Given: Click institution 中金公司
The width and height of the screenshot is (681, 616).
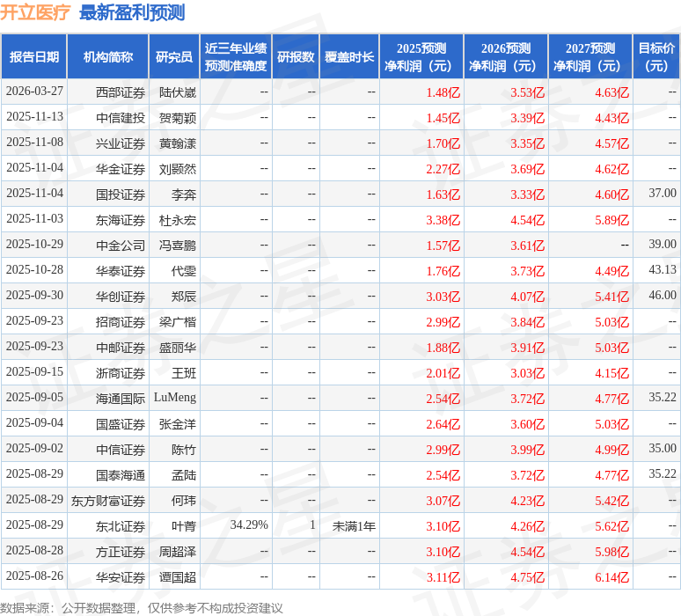Looking at the screenshot, I should [121, 246].
